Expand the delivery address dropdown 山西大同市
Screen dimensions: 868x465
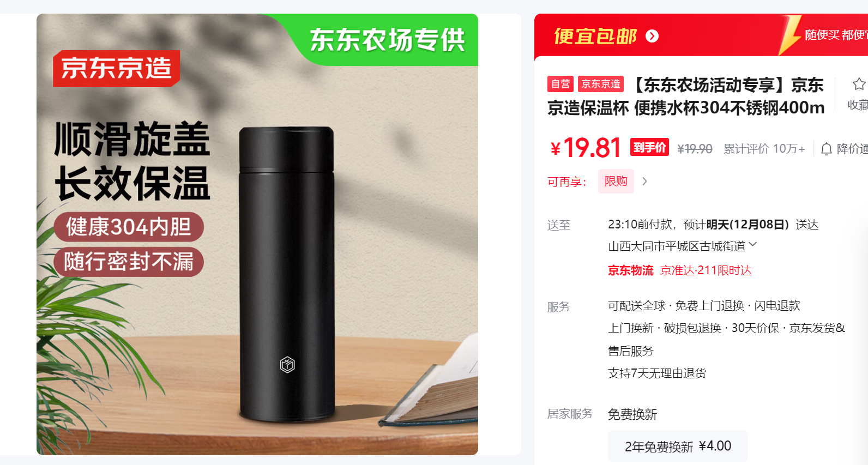pyautogui.click(x=683, y=246)
